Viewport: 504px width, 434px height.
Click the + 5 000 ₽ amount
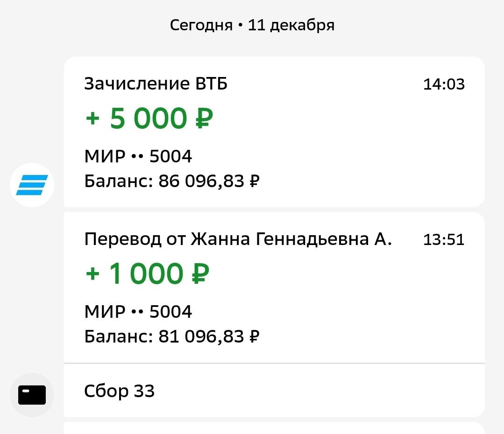[149, 119]
